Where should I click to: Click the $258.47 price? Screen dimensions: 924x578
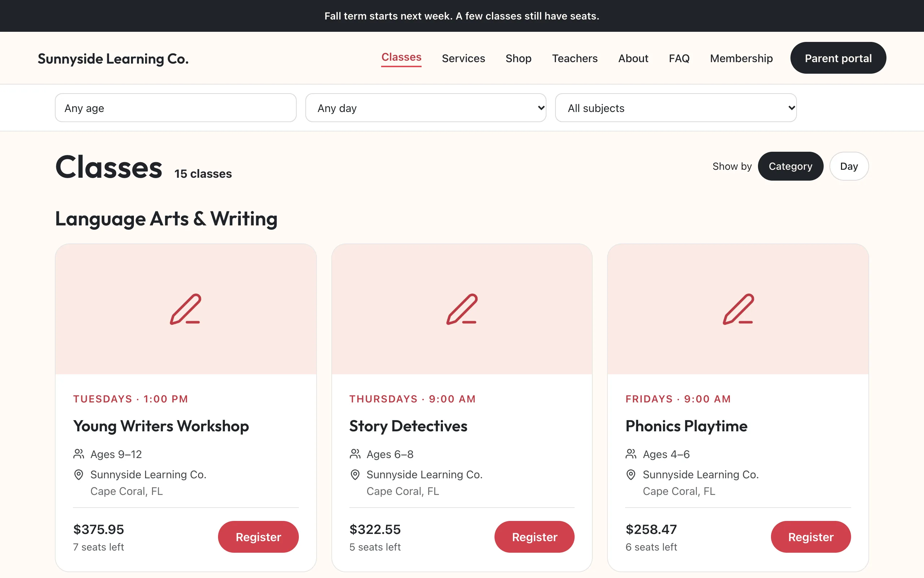pyautogui.click(x=651, y=529)
